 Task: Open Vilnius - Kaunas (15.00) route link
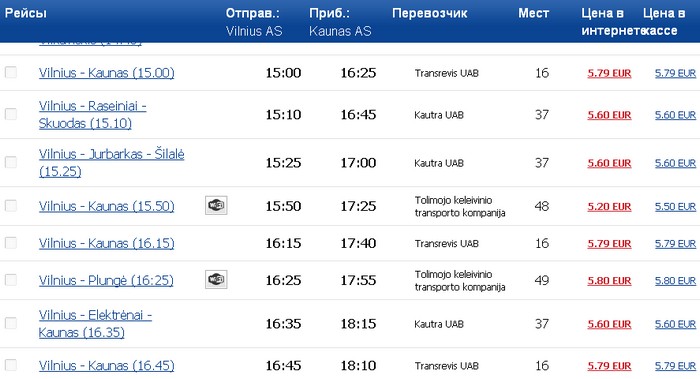(106, 73)
